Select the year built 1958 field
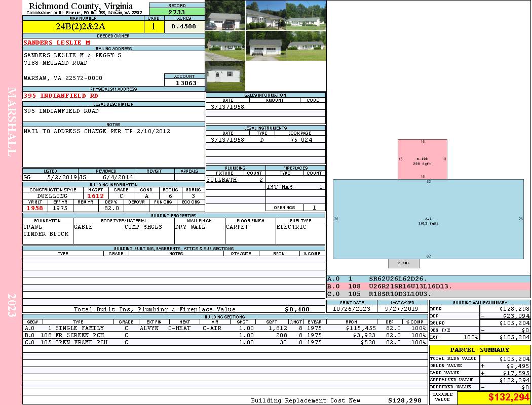532x405 pixels. 35,208
